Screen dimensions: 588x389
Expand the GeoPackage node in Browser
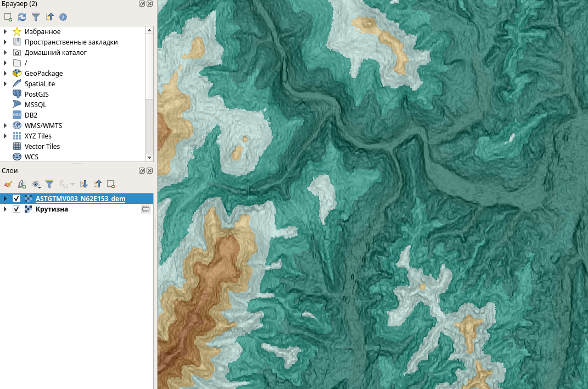(x=5, y=74)
